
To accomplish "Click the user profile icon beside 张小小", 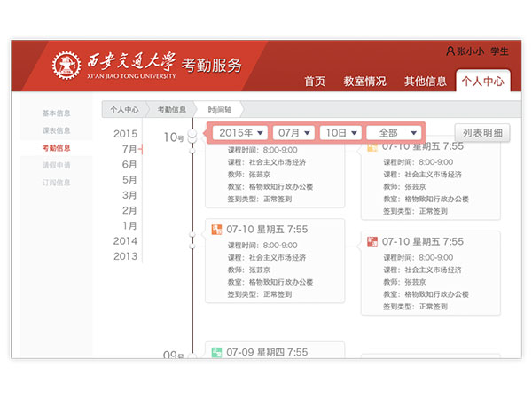I will 450,51.
